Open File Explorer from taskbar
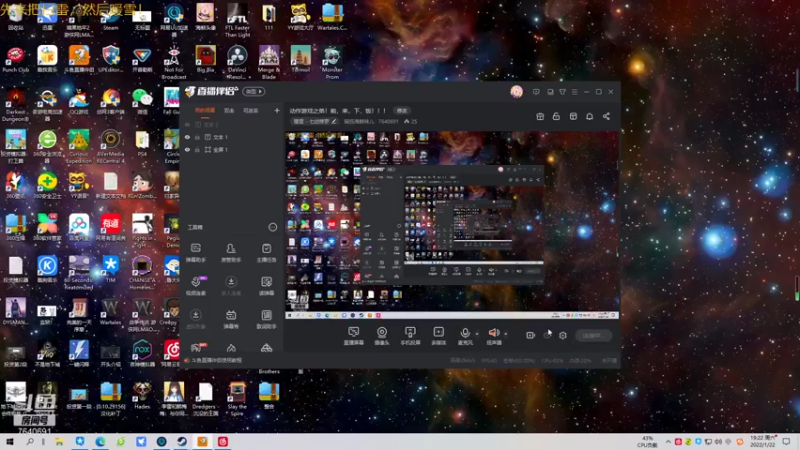This screenshot has height=450, width=800. [59, 442]
